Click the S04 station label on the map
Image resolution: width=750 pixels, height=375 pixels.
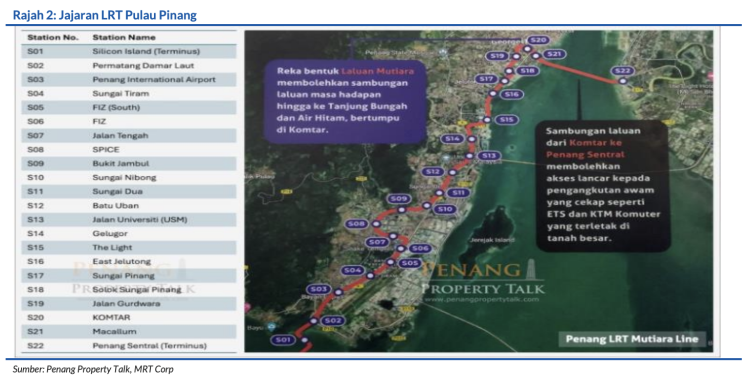(353, 271)
